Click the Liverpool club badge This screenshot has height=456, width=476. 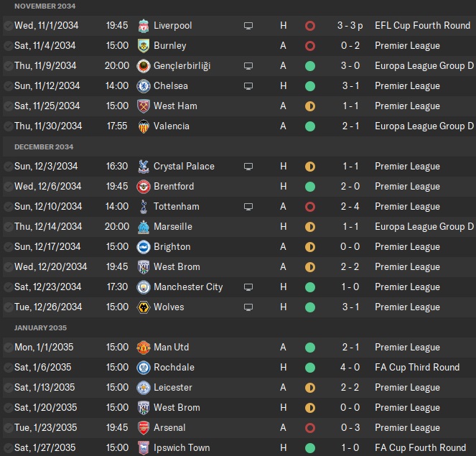(x=143, y=26)
